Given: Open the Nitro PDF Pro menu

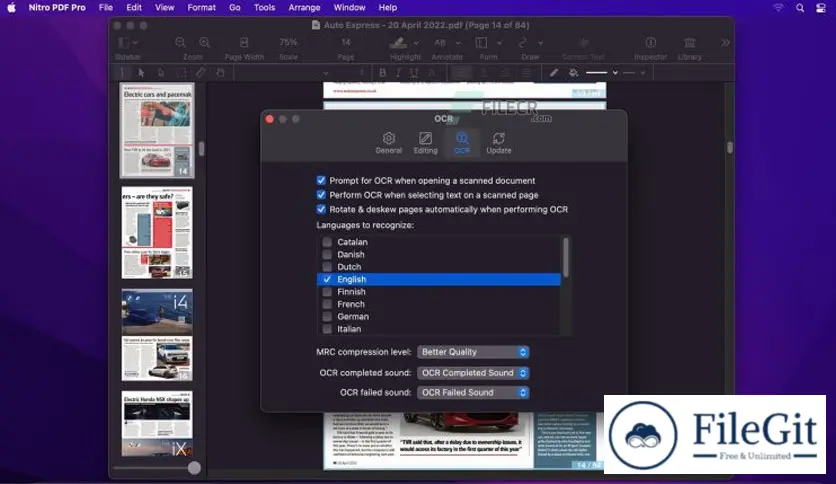Looking at the screenshot, I should pyautogui.click(x=57, y=8).
